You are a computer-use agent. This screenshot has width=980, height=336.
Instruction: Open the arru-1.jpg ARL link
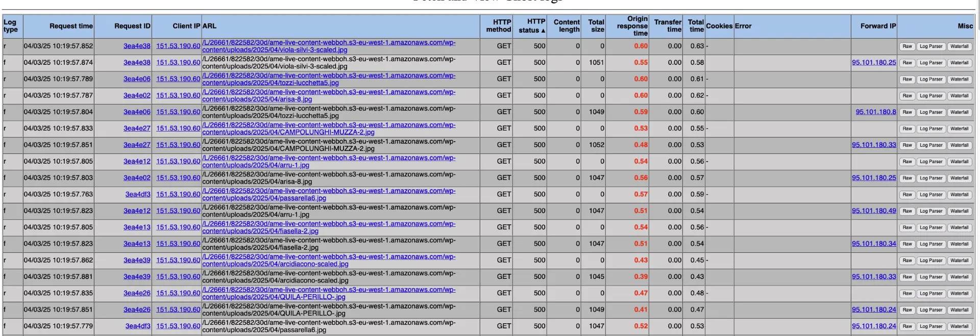329,162
